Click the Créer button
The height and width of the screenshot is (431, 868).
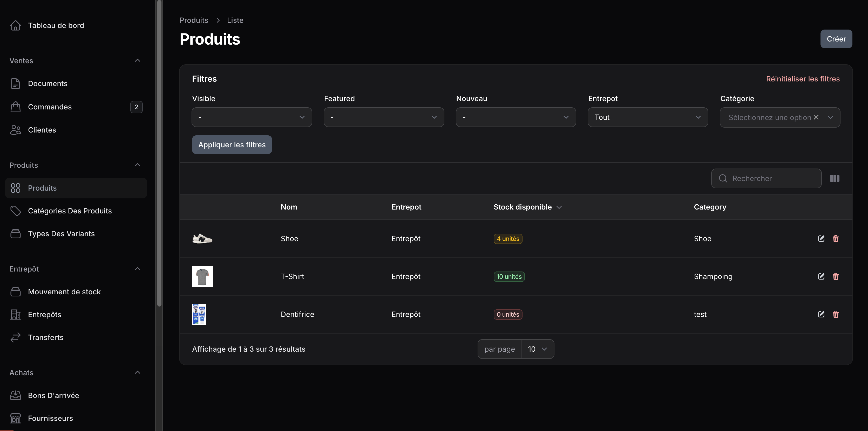click(836, 39)
